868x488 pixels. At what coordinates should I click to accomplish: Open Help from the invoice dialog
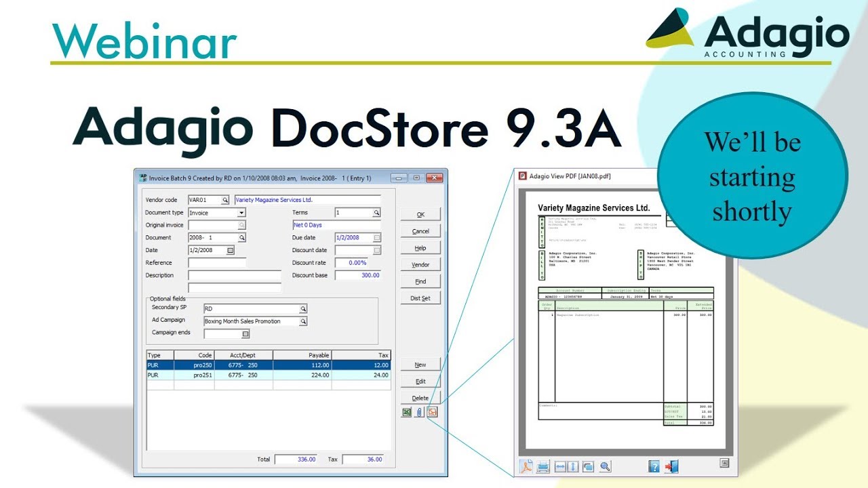tap(420, 248)
